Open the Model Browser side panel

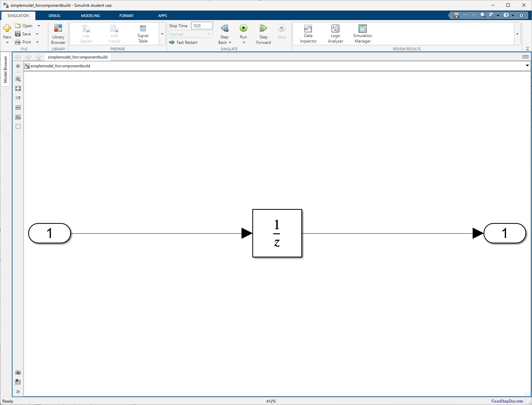click(x=5, y=69)
